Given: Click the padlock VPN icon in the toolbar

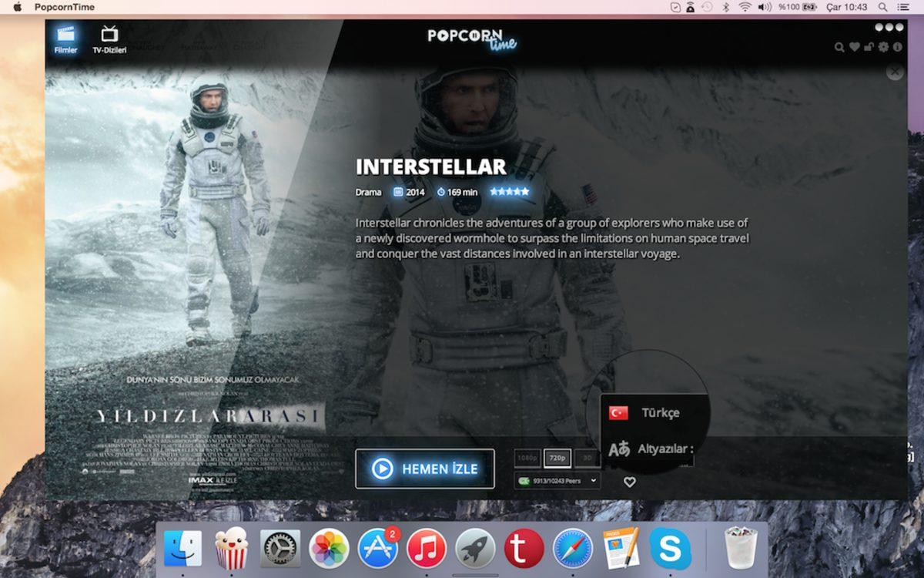Looking at the screenshot, I should click(x=869, y=47).
